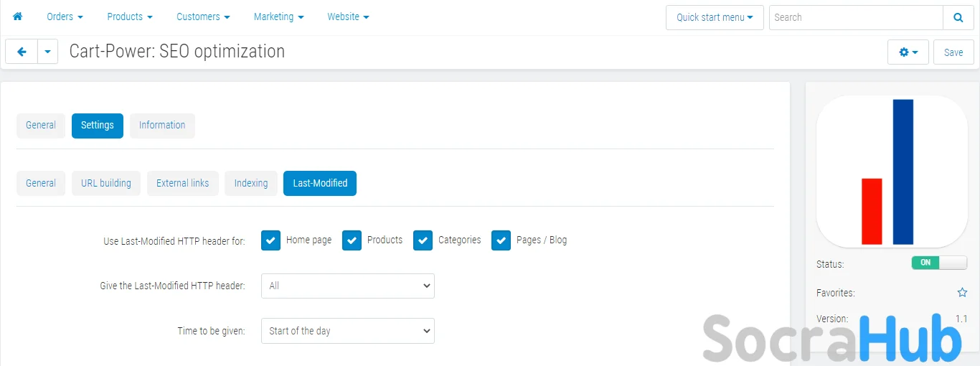Expand the Quick start menu dropdown

point(715,17)
